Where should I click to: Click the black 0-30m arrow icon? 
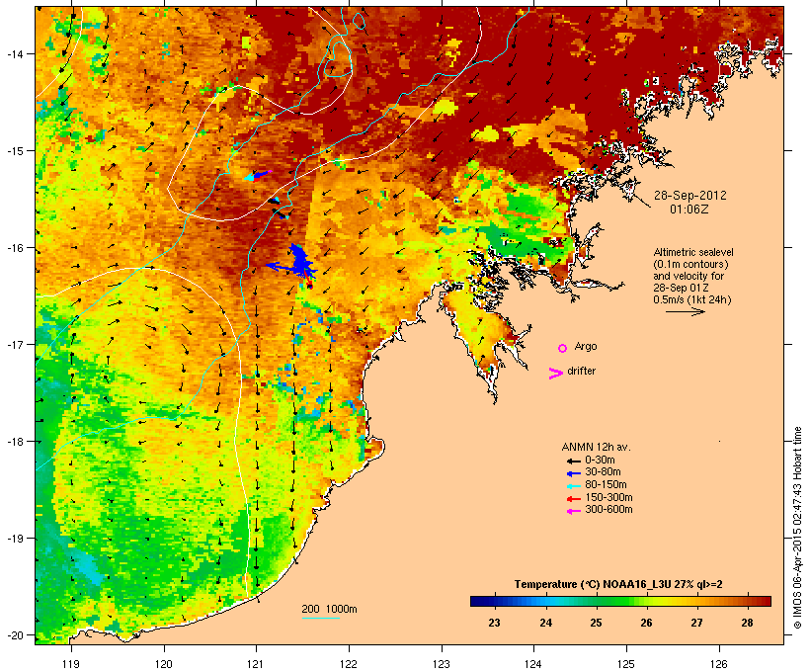(573, 461)
